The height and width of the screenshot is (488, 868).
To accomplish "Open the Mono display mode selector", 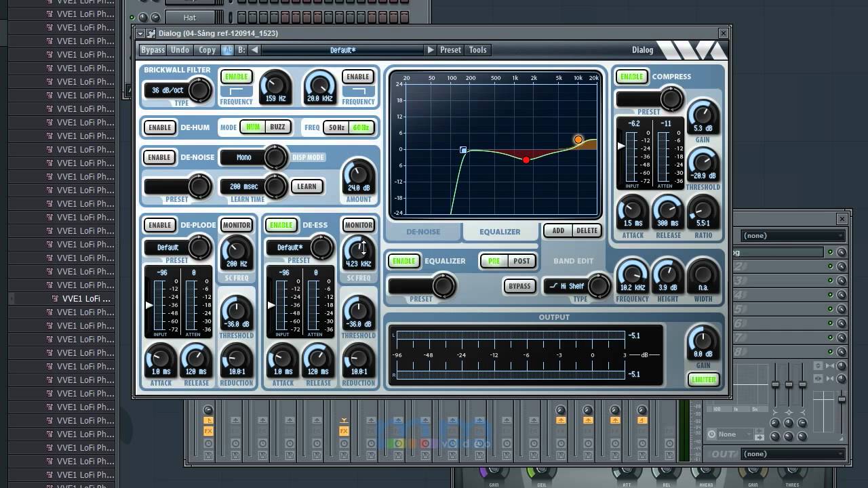I will tap(244, 157).
